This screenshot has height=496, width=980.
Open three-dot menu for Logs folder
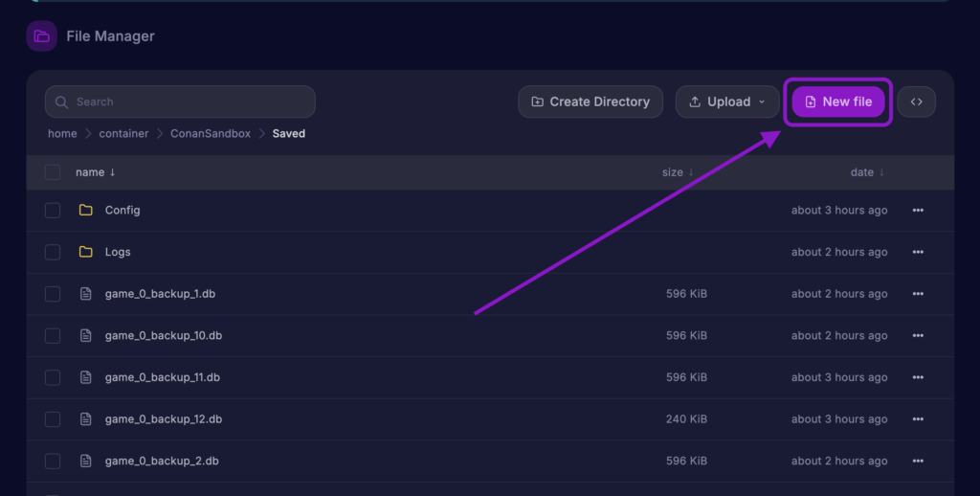(x=918, y=252)
